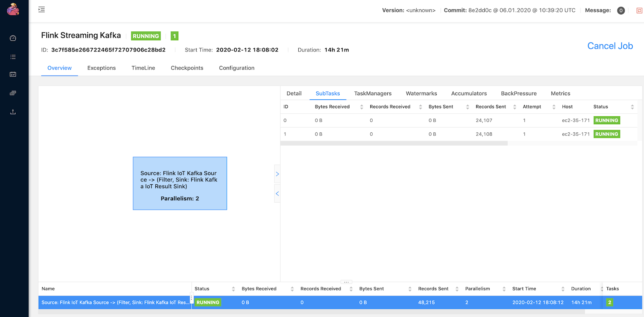Click Records Sent total 48,215
The height and width of the screenshot is (317, 644).
[426, 303]
